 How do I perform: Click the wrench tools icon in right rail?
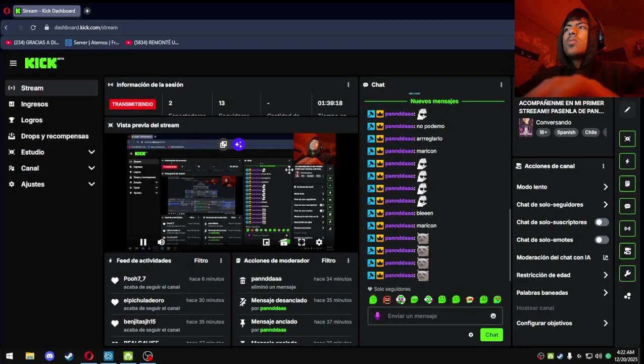click(627, 274)
